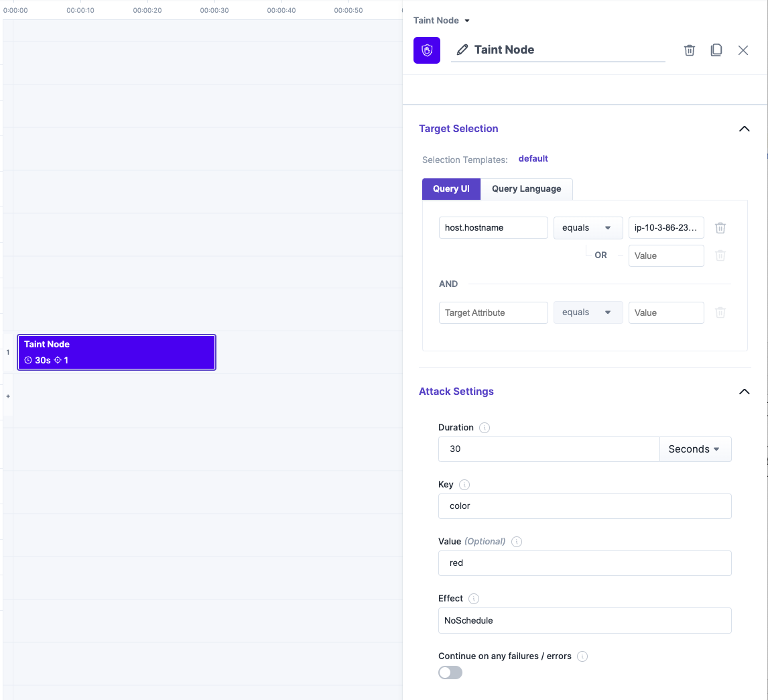The height and width of the screenshot is (700, 768).
Task: Click the 00:00:10 marker on the timeline ruler
Action: (80, 10)
